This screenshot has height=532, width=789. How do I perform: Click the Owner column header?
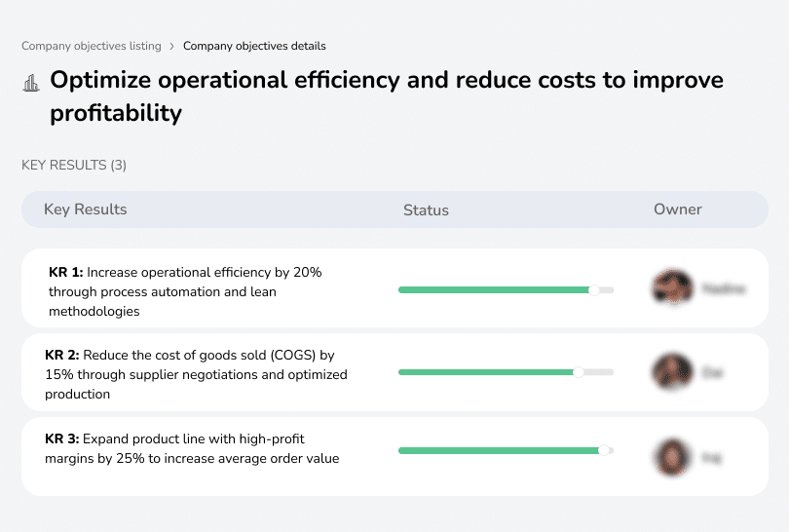(x=677, y=209)
